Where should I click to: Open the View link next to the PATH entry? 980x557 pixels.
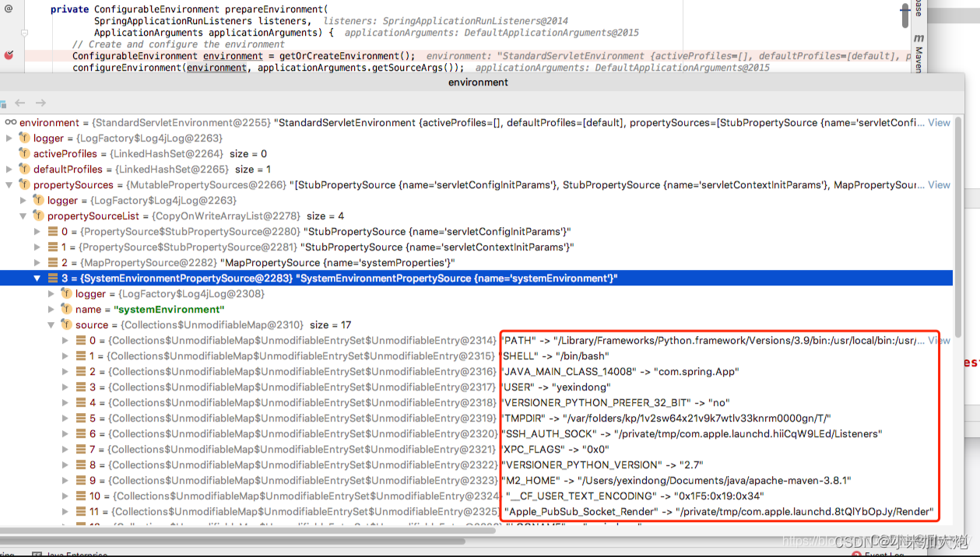point(939,340)
